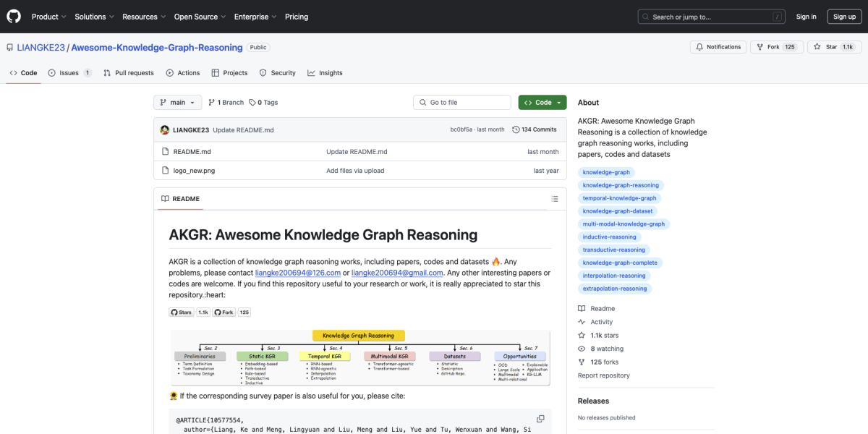Screen dimensions: 868x434
Task: Click the GitHub logo icon
Action: coord(14,17)
